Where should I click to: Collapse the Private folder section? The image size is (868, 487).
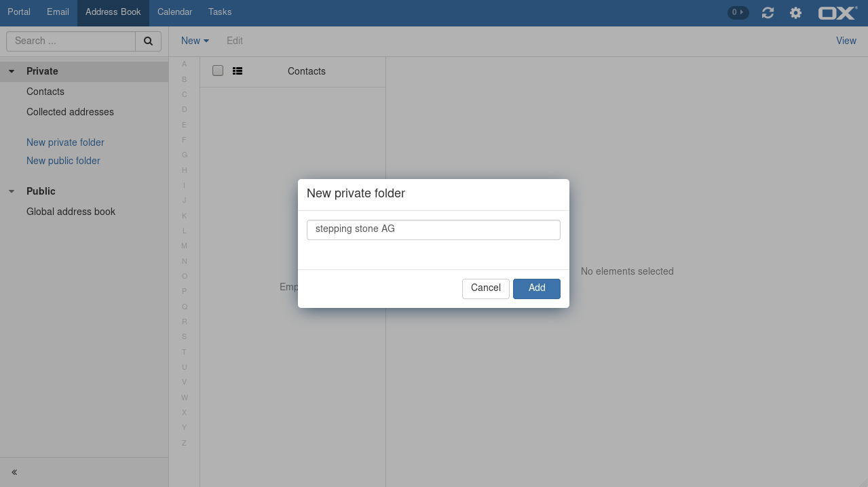tap(12, 71)
